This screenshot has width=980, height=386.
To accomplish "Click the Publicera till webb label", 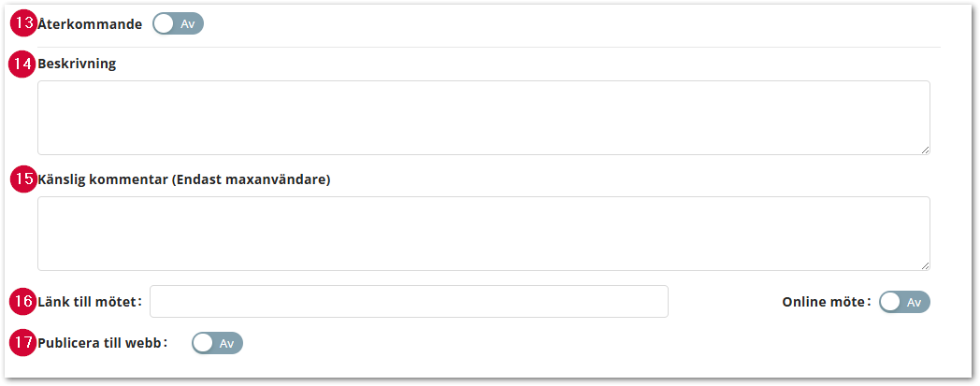I will [102, 343].
